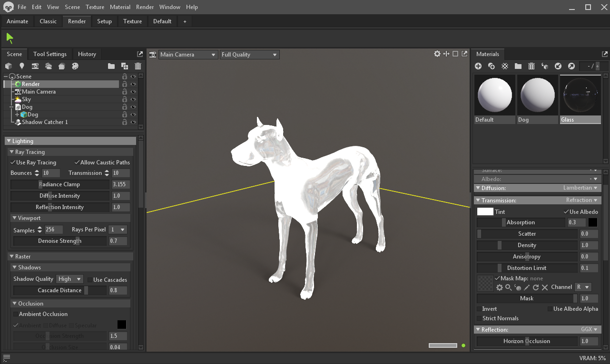Uncheck Use Albedo for Transmission

566,212
